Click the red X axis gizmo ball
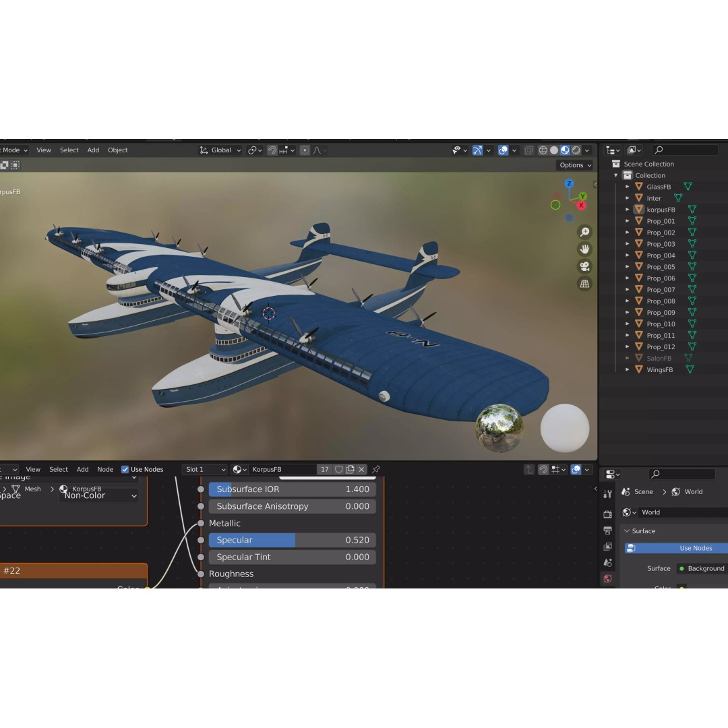Viewport: 728px width, 728px height. pos(581,205)
